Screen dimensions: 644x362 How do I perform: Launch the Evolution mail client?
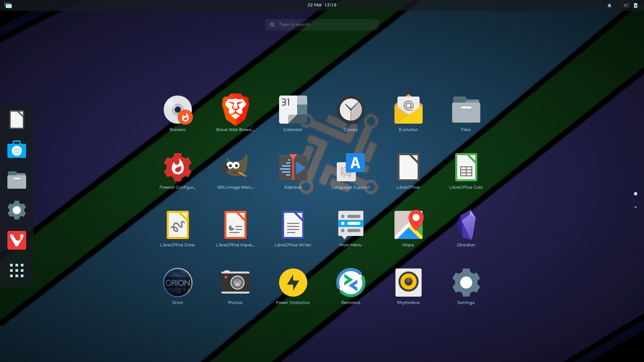408,110
